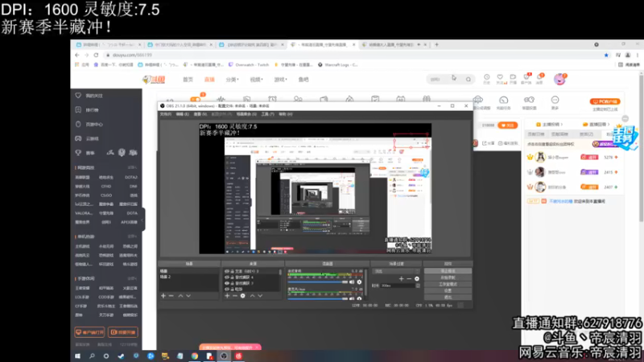Click the Douyu search input field

coord(445,79)
